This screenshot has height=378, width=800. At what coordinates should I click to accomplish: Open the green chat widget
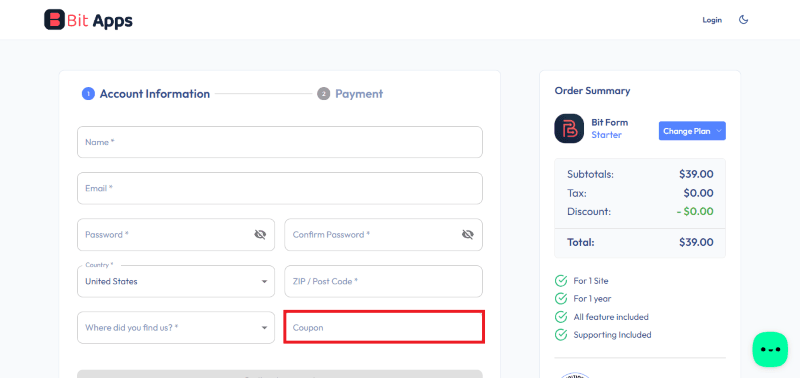point(770,349)
